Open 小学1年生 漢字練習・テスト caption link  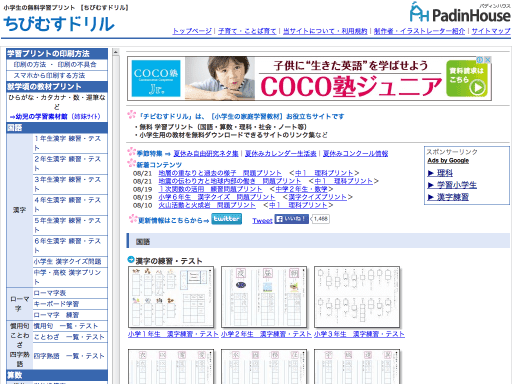(x=173, y=334)
